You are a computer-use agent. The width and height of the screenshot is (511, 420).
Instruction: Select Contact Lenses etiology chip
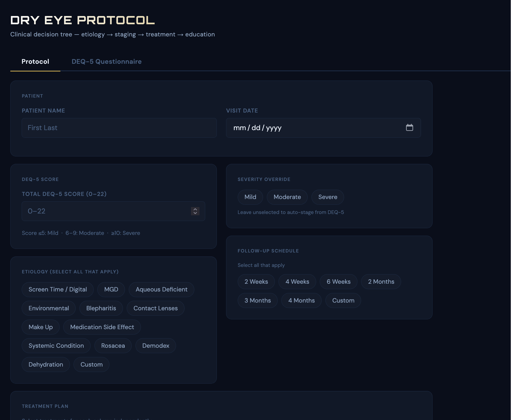156,308
